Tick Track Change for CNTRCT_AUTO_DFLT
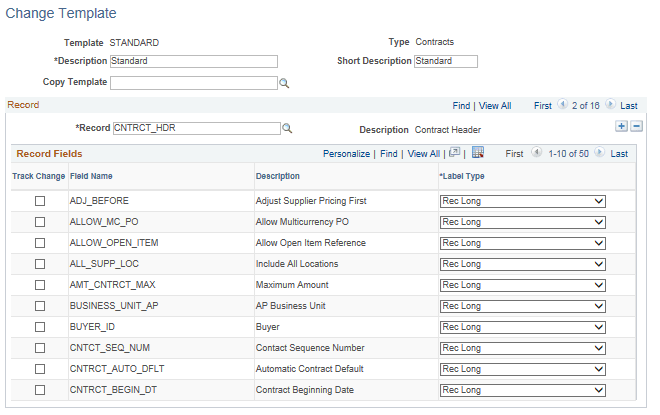The width and height of the screenshot is (660, 415). [x=40, y=369]
